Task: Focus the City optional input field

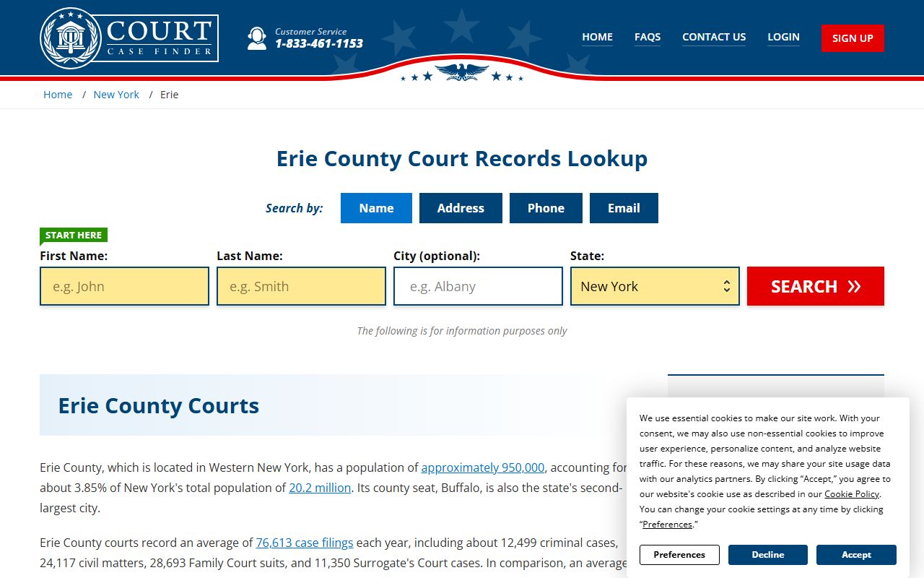Action: click(478, 286)
